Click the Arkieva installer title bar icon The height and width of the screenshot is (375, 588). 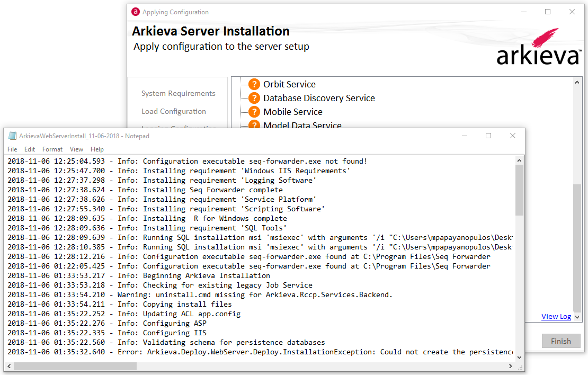tap(136, 12)
